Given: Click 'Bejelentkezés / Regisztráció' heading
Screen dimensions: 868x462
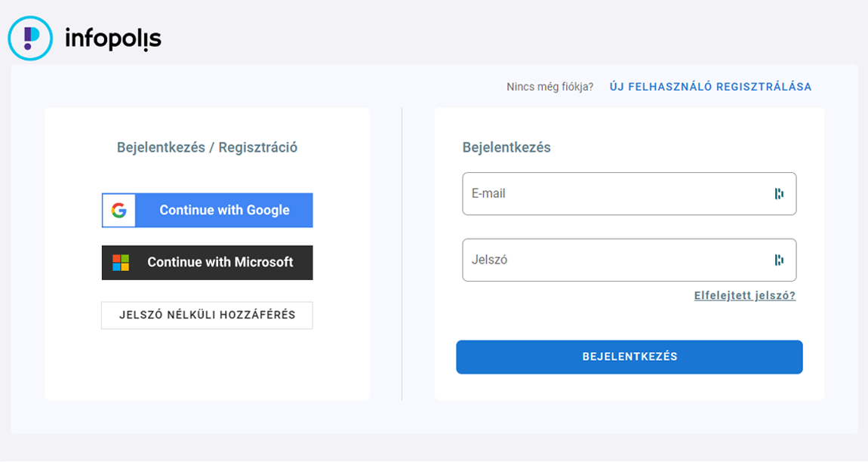Looking at the screenshot, I should [207, 147].
